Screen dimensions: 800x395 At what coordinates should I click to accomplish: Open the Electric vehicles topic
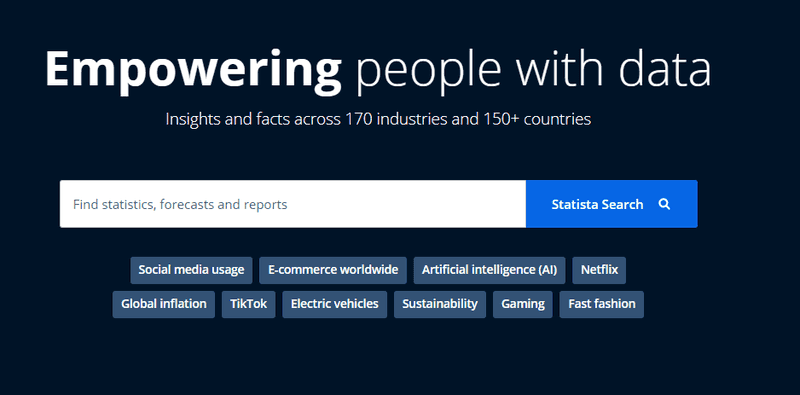pos(335,304)
